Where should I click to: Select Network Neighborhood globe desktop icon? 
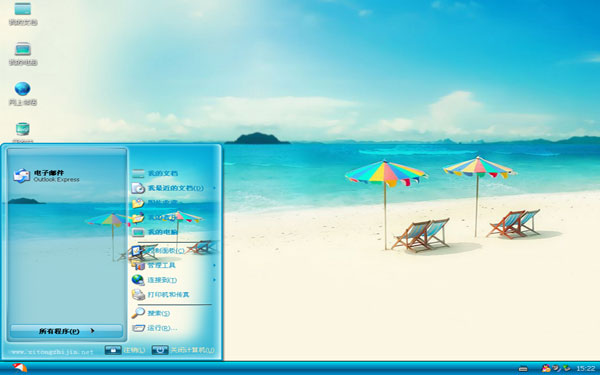coord(23,94)
